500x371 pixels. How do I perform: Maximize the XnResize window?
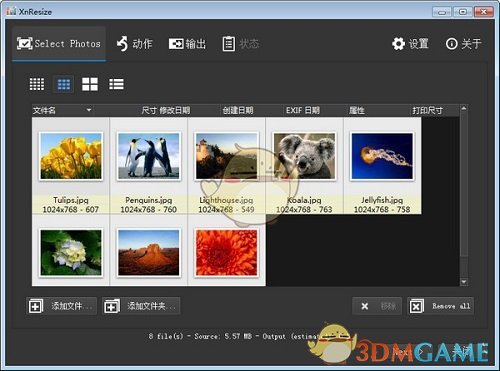coord(463,12)
